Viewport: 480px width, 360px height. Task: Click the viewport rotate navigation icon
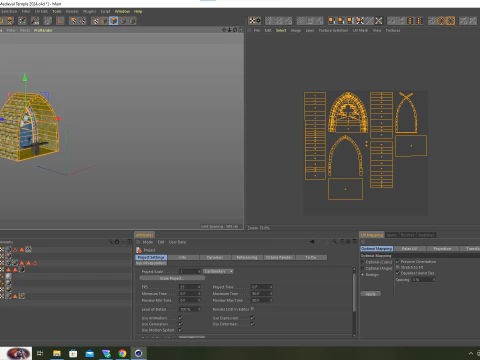(x=235, y=30)
